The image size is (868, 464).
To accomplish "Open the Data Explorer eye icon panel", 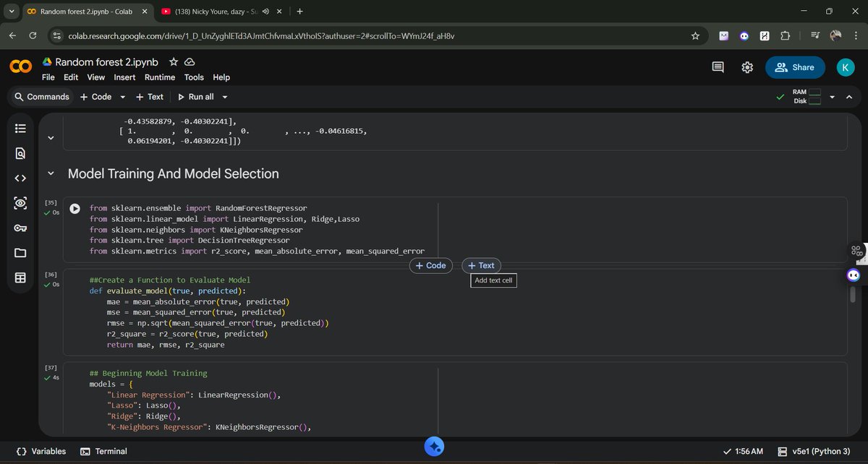I will point(20,204).
